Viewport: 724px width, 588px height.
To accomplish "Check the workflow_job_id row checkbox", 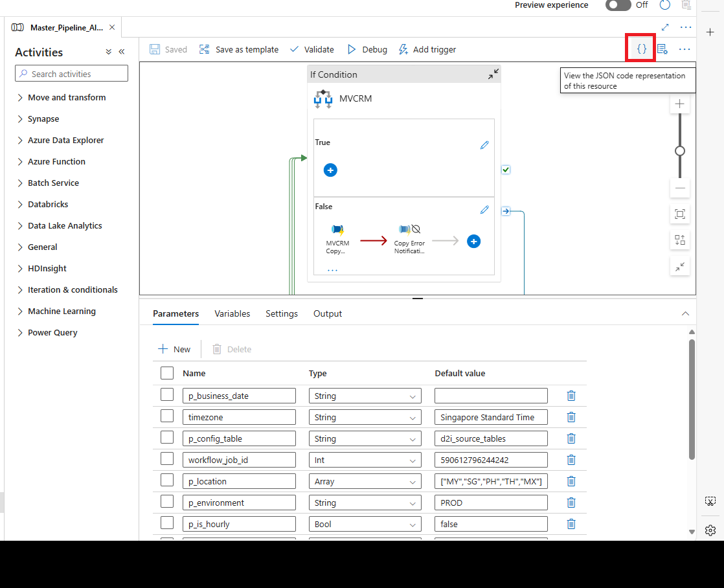I will [x=166, y=458].
